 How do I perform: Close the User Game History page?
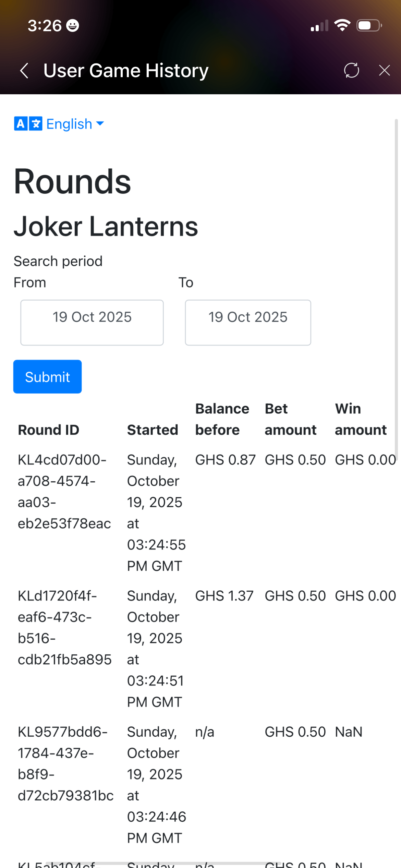(384, 71)
